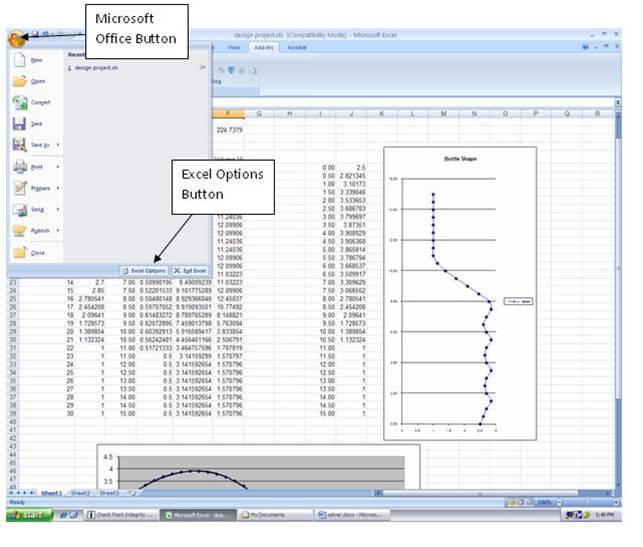
Task: Click the zoom slider in status bar
Action: (x=587, y=502)
